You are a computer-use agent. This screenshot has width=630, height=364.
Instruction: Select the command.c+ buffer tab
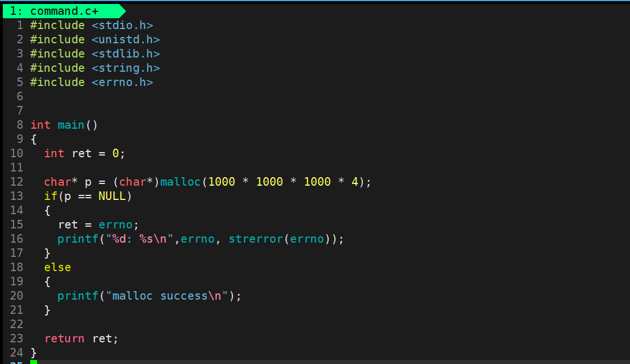(x=64, y=11)
